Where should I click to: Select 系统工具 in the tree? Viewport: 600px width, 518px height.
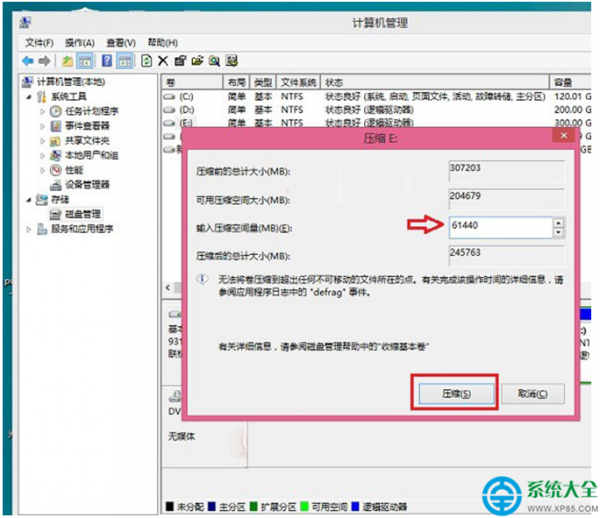pyautogui.click(x=69, y=96)
